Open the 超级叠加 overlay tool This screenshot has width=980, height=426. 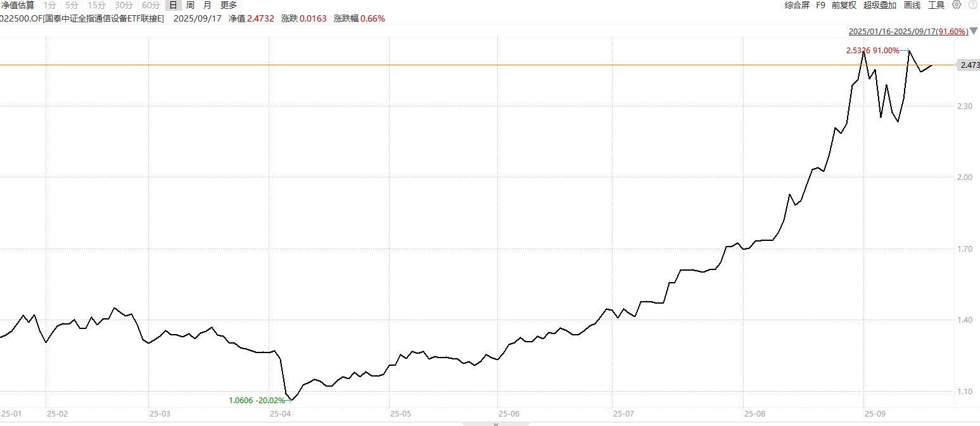pos(880,5)
